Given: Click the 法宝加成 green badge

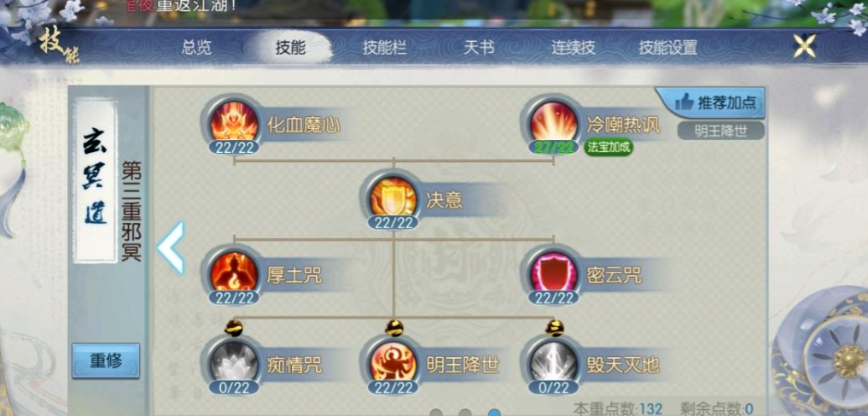Looking at the screenshot, I should point(608,147).
